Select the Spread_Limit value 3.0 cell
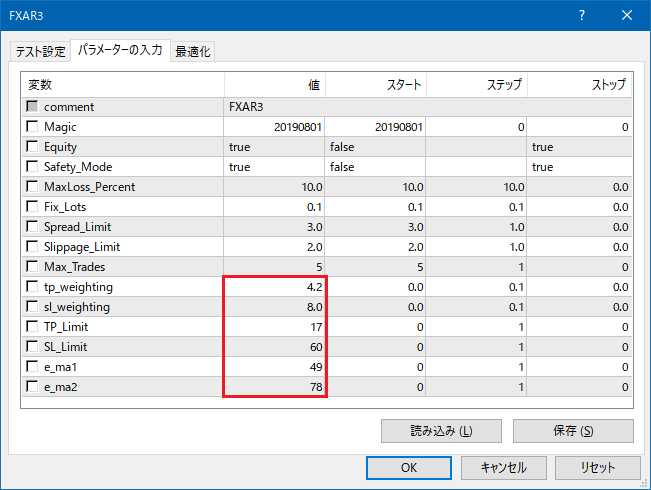651x490 pixels. pos(274,227)
